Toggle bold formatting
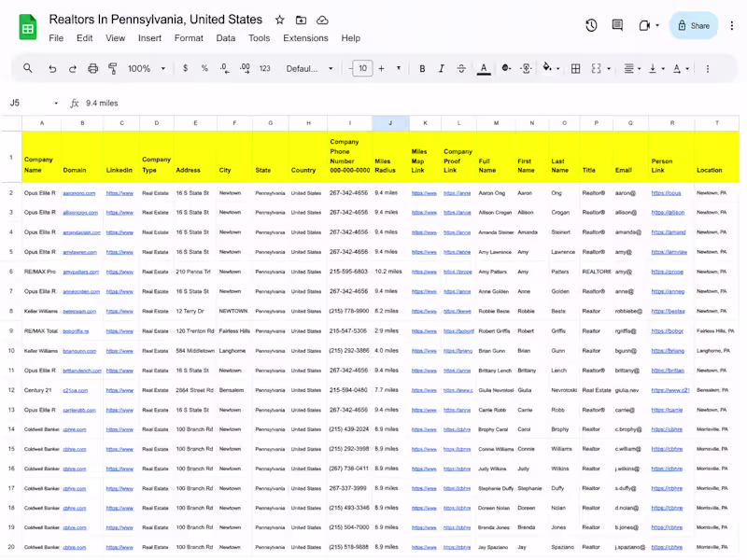 (422, 68)
